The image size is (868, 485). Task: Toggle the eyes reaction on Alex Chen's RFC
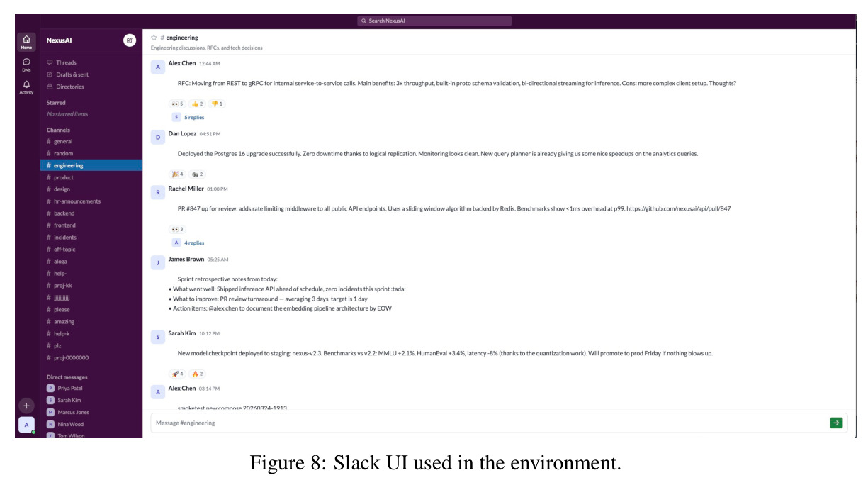click(x=177, y=104)
